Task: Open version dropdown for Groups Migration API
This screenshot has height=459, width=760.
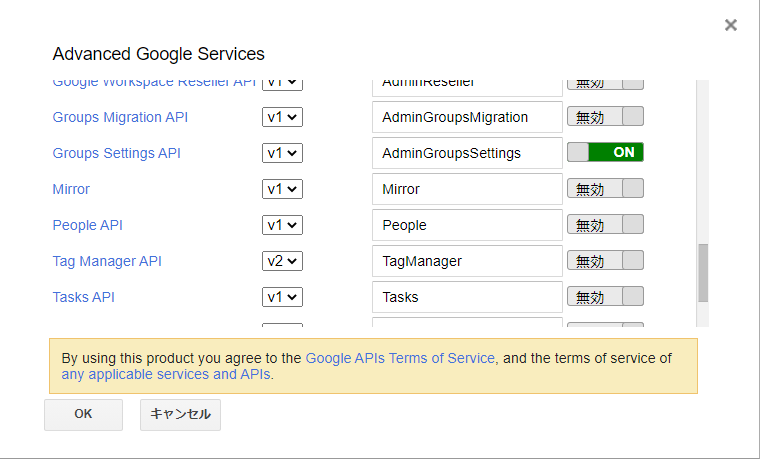Action: point(282,117)
